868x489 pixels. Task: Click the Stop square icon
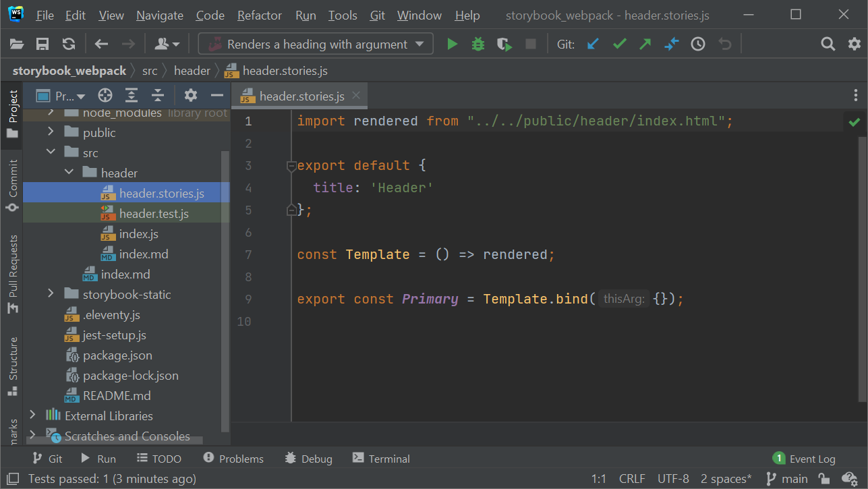[531, 45]
